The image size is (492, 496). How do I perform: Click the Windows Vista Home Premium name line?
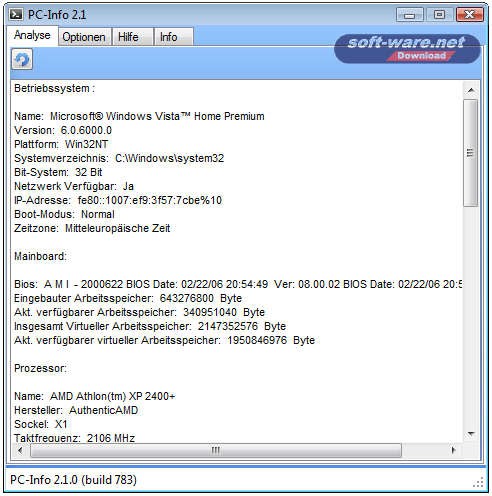[139, 116]
